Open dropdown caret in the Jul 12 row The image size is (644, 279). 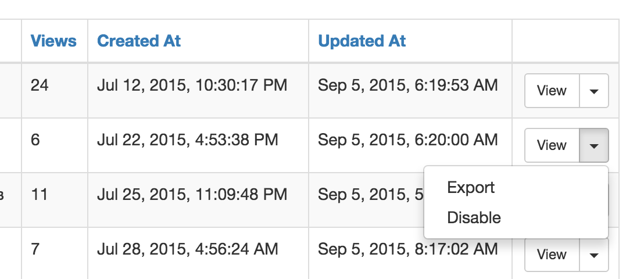[594, 91]
